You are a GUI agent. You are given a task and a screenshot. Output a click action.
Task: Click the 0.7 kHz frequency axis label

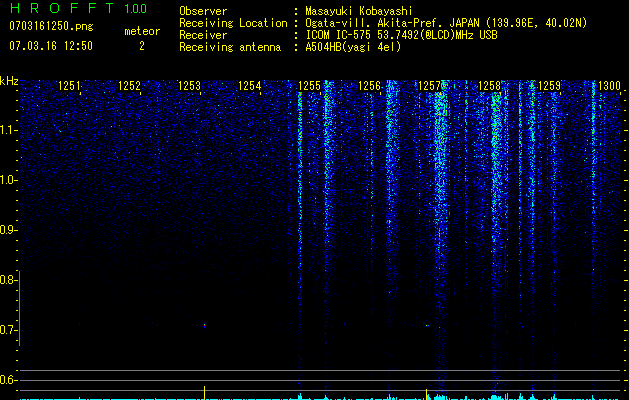(8, 330)
